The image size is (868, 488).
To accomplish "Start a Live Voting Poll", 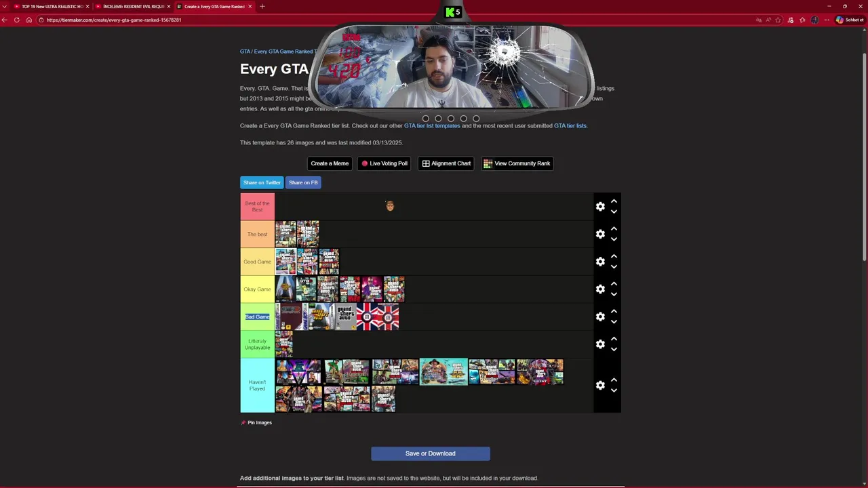I will pyautogui.click(x=384, y=163).
